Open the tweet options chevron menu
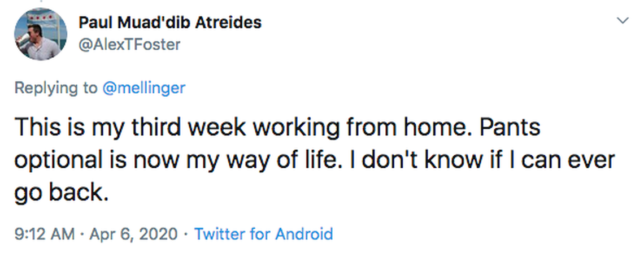This screenshot has width=644, height=257. point(623,21)
